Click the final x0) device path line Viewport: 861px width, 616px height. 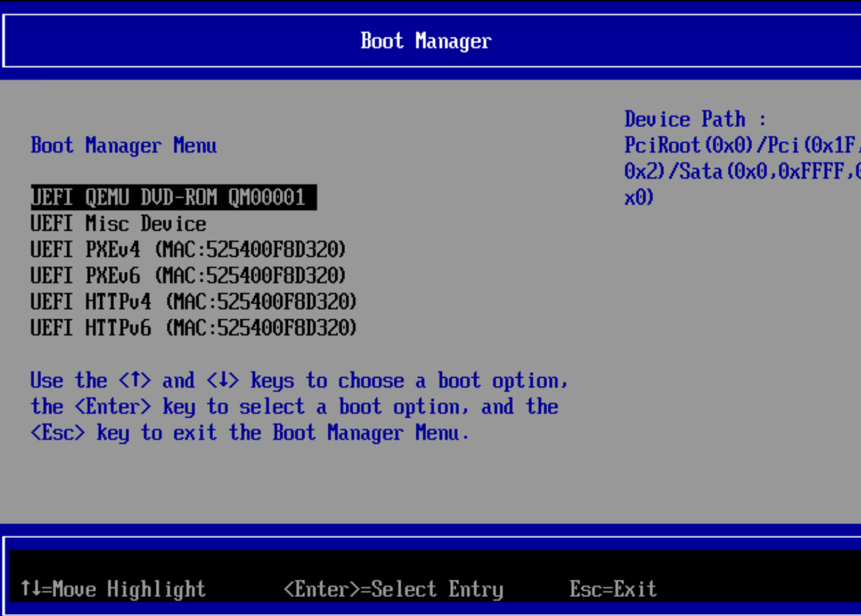pos(638,197)
